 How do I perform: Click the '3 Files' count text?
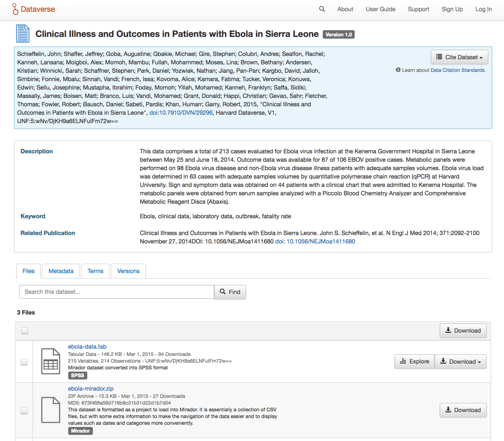pyautogui.click(x=26, y=313)
